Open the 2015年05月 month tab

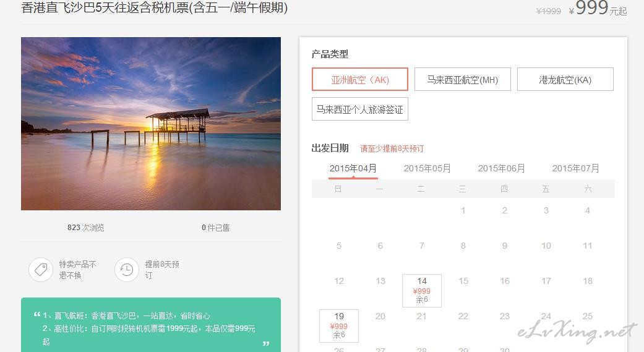pos(427,168)
